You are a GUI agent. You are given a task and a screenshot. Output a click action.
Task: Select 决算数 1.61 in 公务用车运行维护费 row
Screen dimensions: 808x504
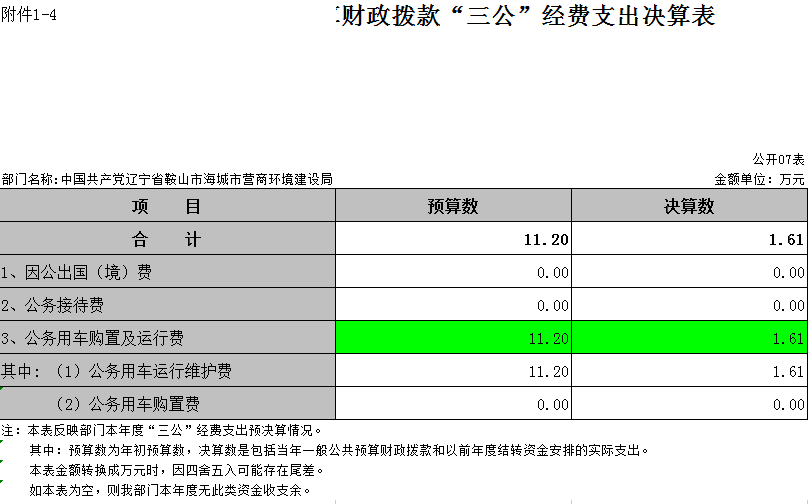coord(689,371)
